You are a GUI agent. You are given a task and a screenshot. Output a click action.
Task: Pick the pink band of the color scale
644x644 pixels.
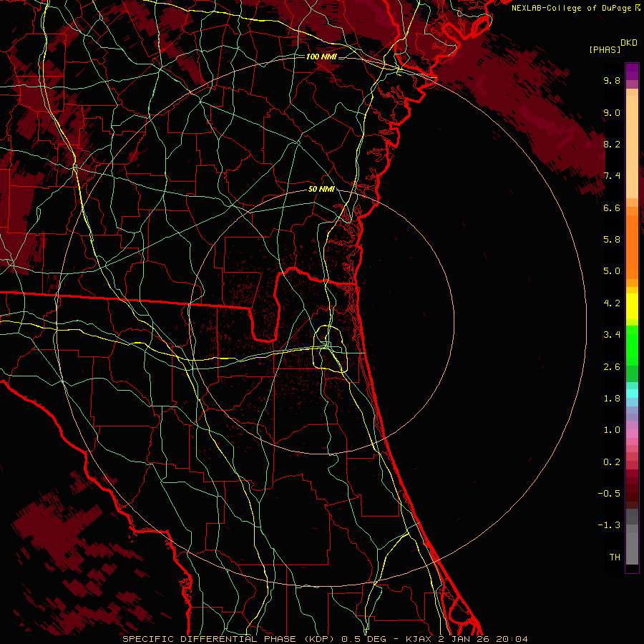point(632,434)
